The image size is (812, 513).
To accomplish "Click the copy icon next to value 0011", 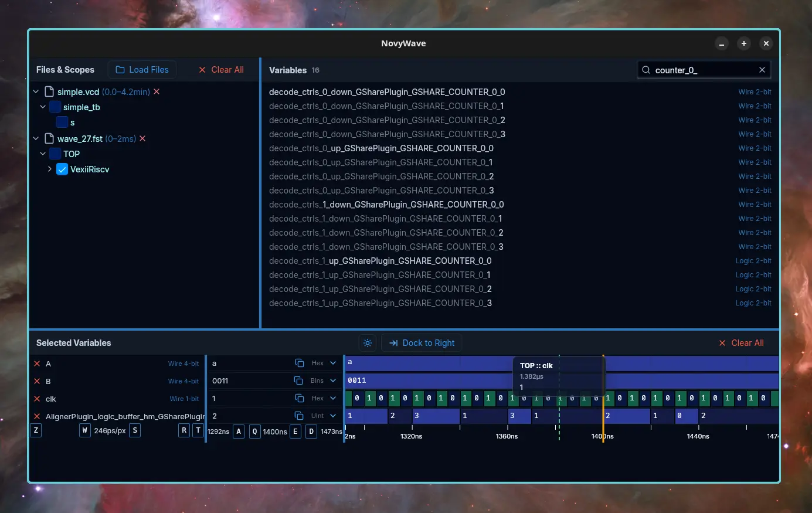I will 299,380.
